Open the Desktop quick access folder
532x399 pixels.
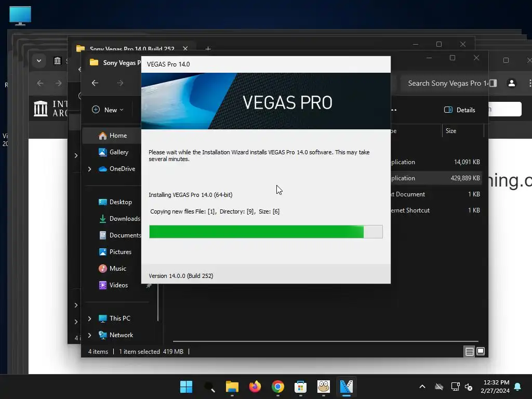(x=115, y=202)
